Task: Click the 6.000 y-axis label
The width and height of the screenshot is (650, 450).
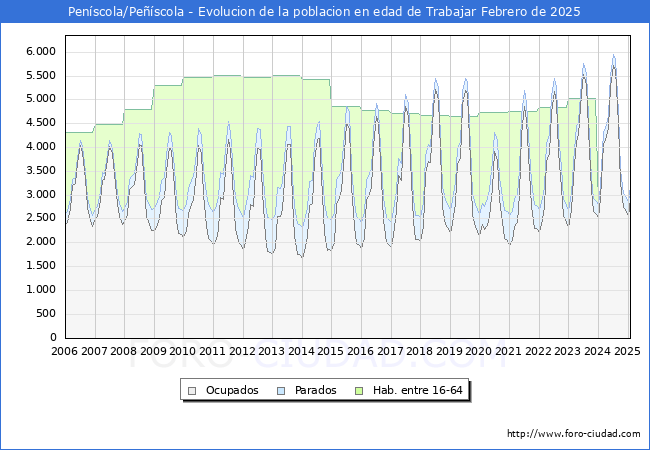Action: [x=41, y=51]
